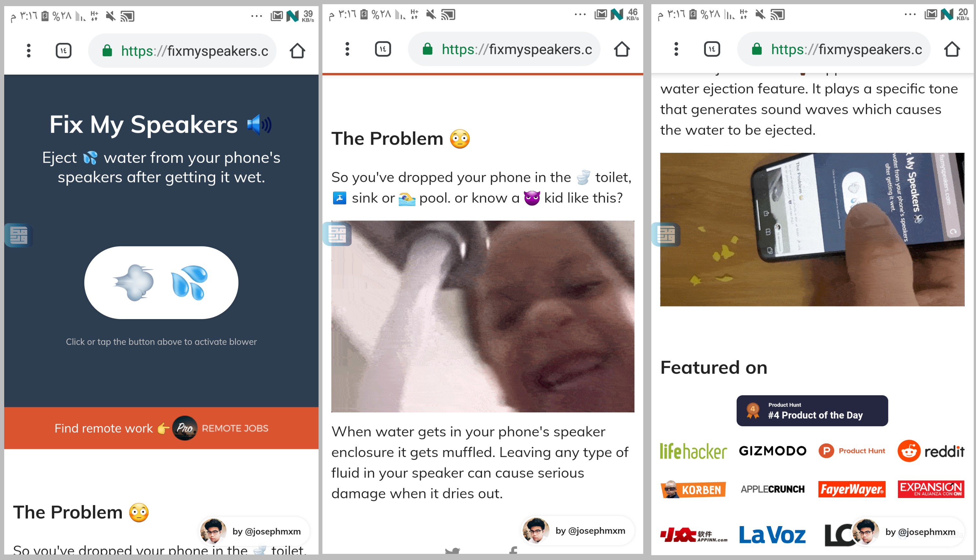Click Find remote work button
This screenshot has width=976, height=560.
pos(161,427)
